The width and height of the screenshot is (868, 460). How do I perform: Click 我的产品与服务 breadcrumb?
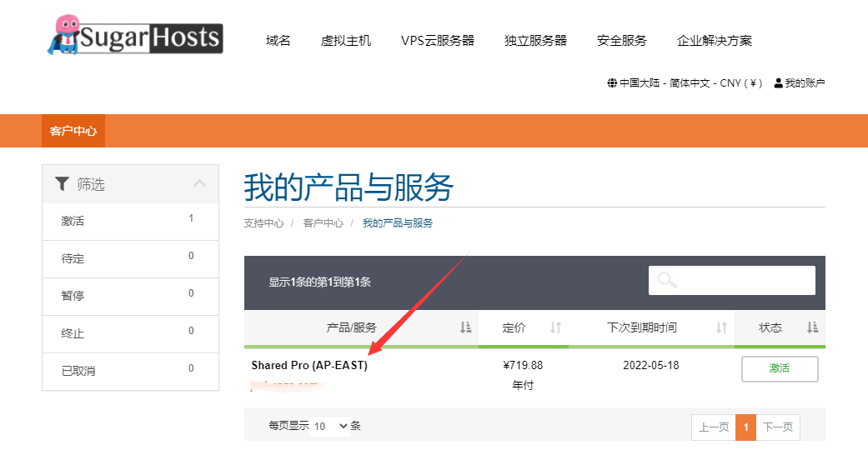coord(398,223)
